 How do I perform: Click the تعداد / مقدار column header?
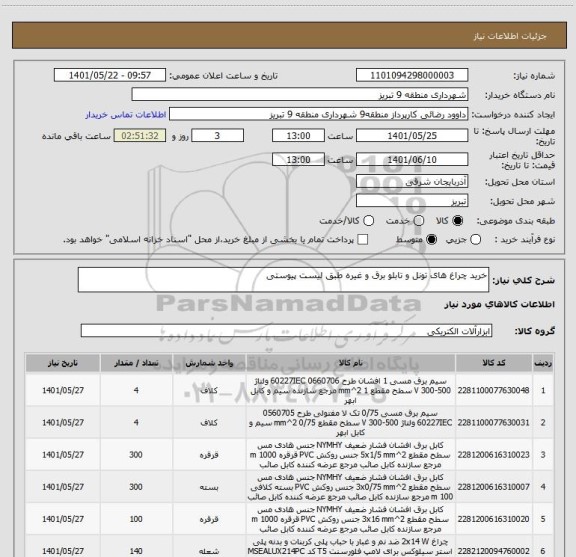pyautogui.click(x=136, y=363)
